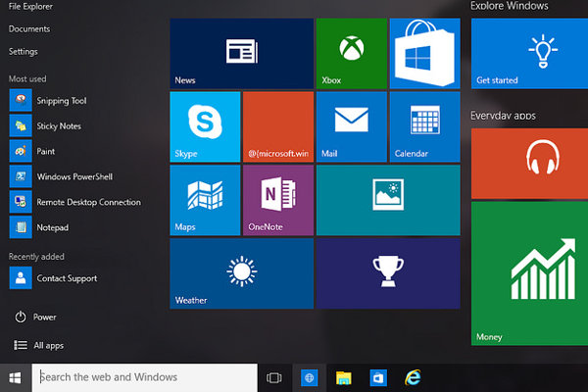Image resolution: width=588 pixels, height=392 pixels.
Task: Click the Power button
Action: click(x=35, y=317)
